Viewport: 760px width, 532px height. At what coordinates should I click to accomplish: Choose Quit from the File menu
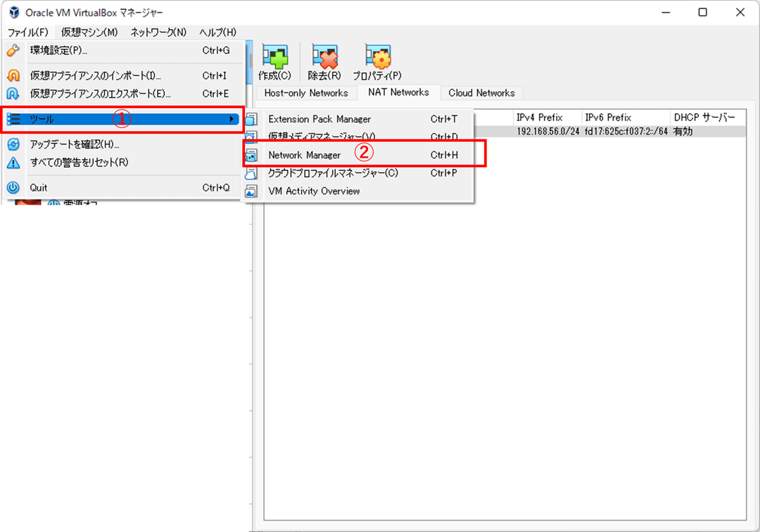[123, 187]
